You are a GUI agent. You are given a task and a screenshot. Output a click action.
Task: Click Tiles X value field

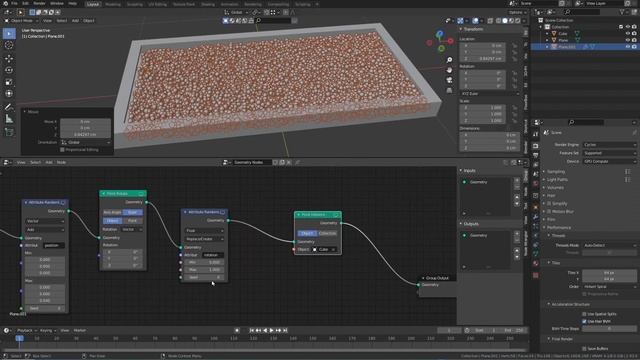pos(609,272)
